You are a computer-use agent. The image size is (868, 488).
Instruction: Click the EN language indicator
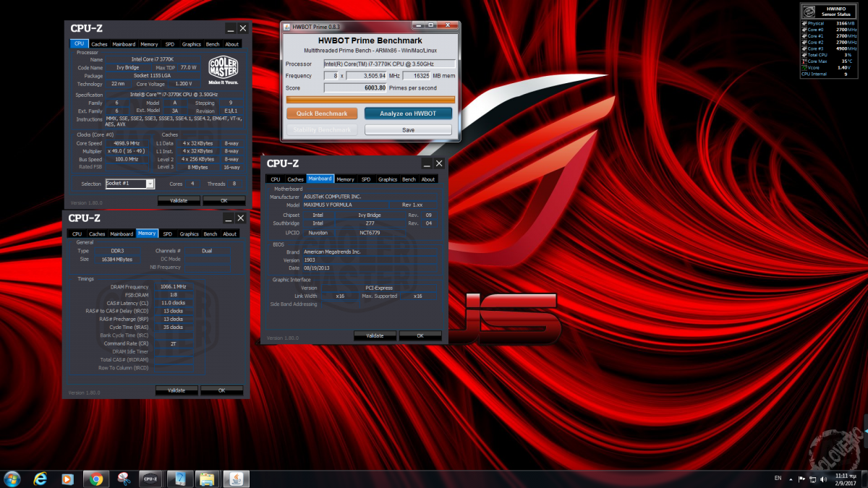point(778,479)
